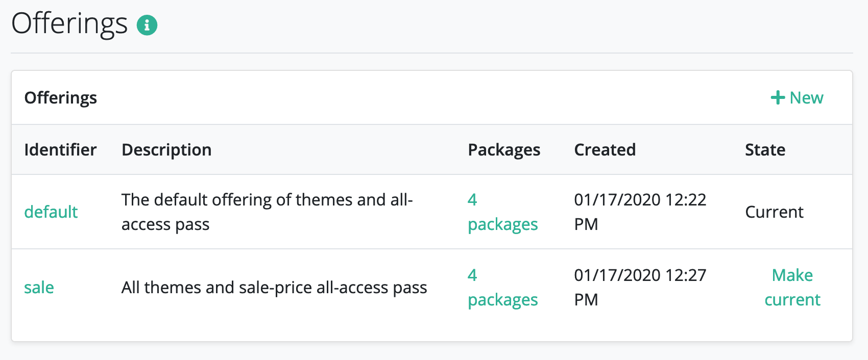Screen dimensions: 868x360
Task: Click the Identifier column header
Action: (60, 149)
